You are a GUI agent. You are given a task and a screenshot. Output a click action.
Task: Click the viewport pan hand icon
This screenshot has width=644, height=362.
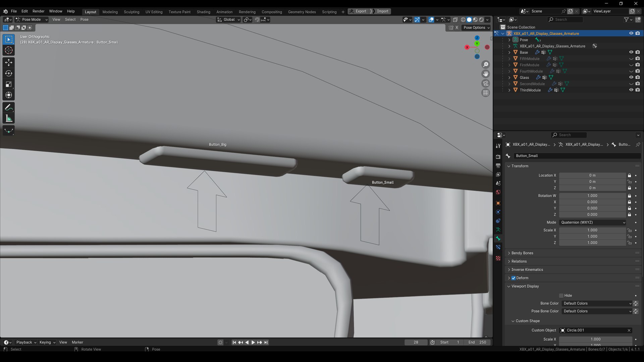coord(486,74)
